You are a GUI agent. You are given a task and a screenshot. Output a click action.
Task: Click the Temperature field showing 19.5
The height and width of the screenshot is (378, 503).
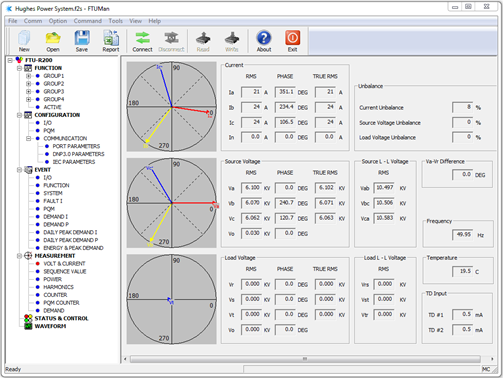tap(462, 272)
